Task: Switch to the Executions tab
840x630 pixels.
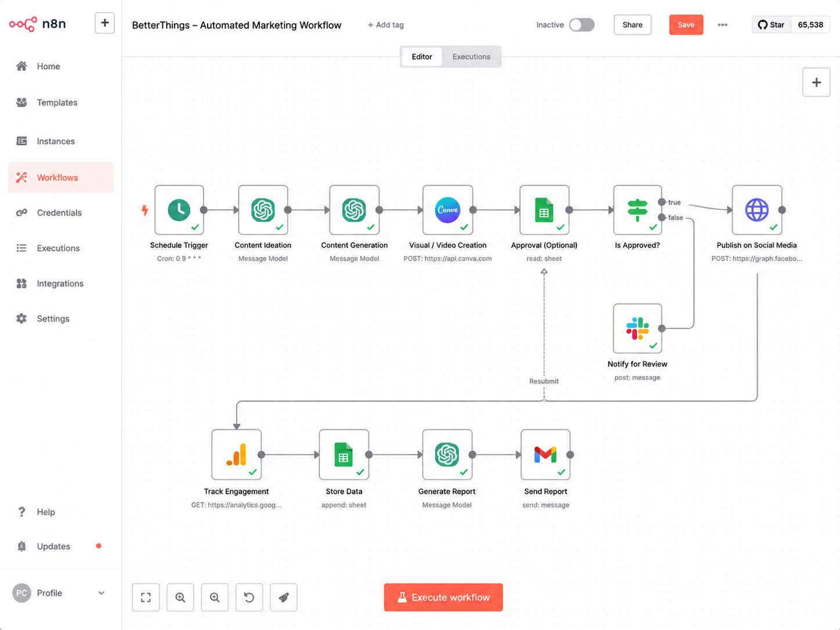Action: point(472,57)
